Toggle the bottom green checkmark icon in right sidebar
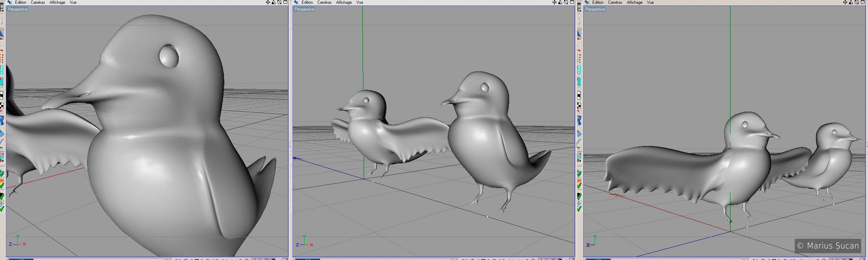This screenshot has height=260, width=868. 579,208
